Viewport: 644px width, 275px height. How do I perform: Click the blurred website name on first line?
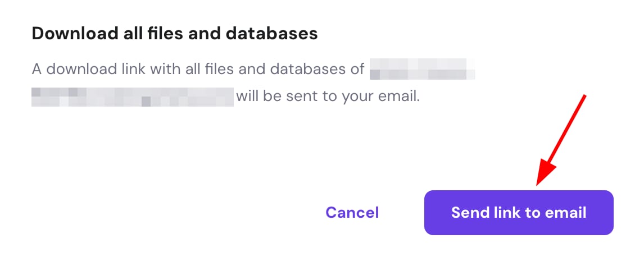point(422,70)
